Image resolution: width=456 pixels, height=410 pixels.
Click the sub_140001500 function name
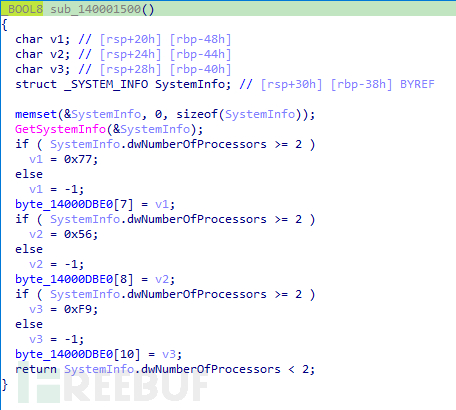pos(96,9)
